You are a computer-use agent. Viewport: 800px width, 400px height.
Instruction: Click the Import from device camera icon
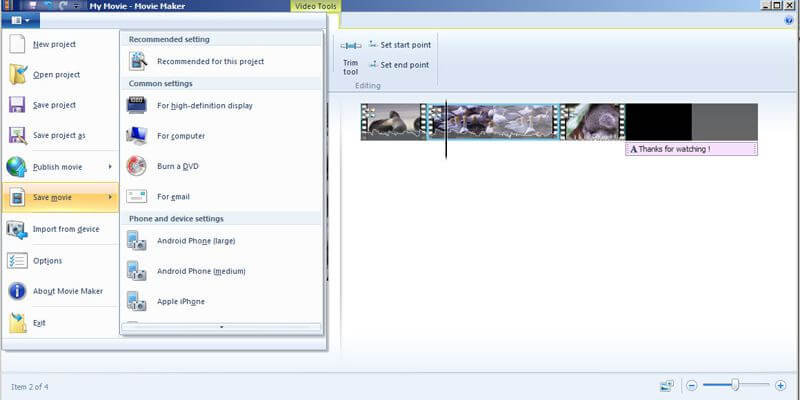pos(17,230)
